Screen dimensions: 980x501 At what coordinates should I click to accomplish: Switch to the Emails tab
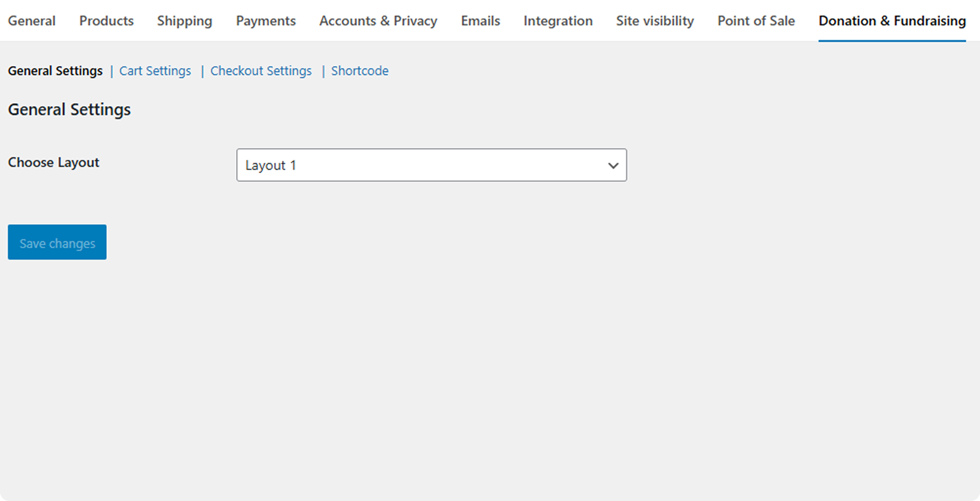click(480, 21)
